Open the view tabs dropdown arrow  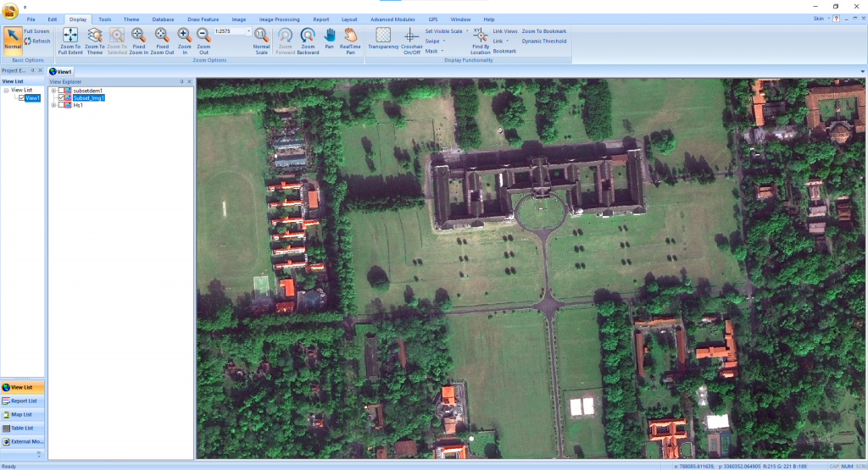tap(862, 72)
